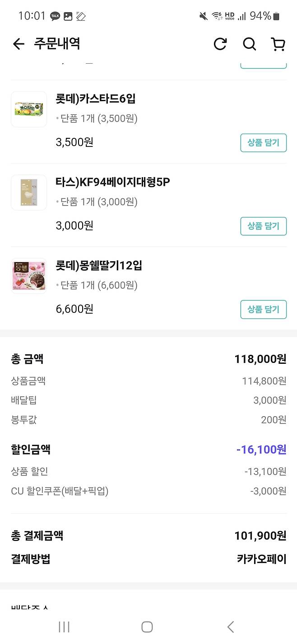The width and height of the screenshot is (297, 644).
Task: Tap the 카카오페이 payment method text
Action: tap(261, 559)
